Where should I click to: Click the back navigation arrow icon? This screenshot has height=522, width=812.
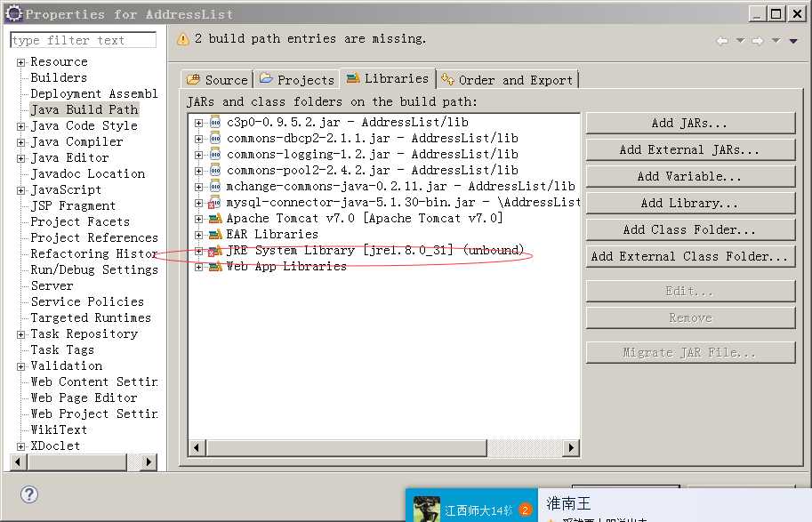tap(722, 40)
